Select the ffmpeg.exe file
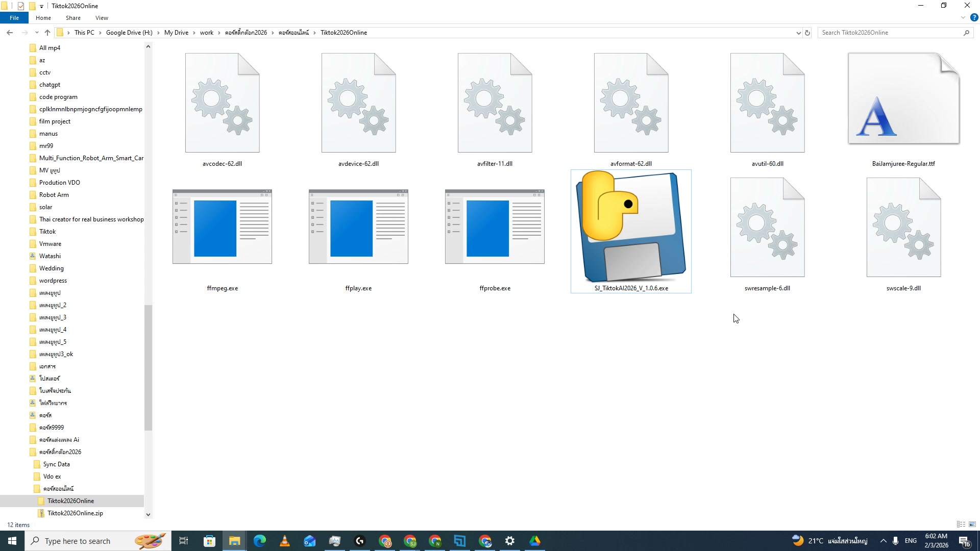980x551 pixels. point(222,227)
